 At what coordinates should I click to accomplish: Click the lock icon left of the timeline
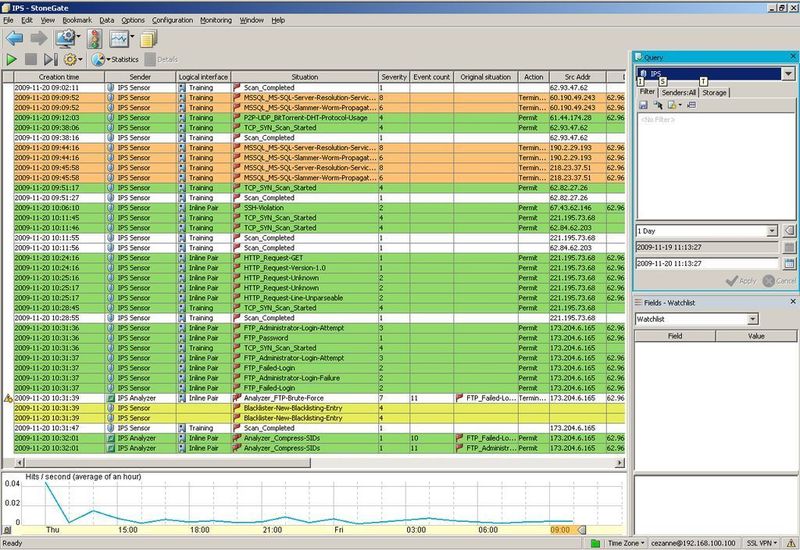click(7, 530)
